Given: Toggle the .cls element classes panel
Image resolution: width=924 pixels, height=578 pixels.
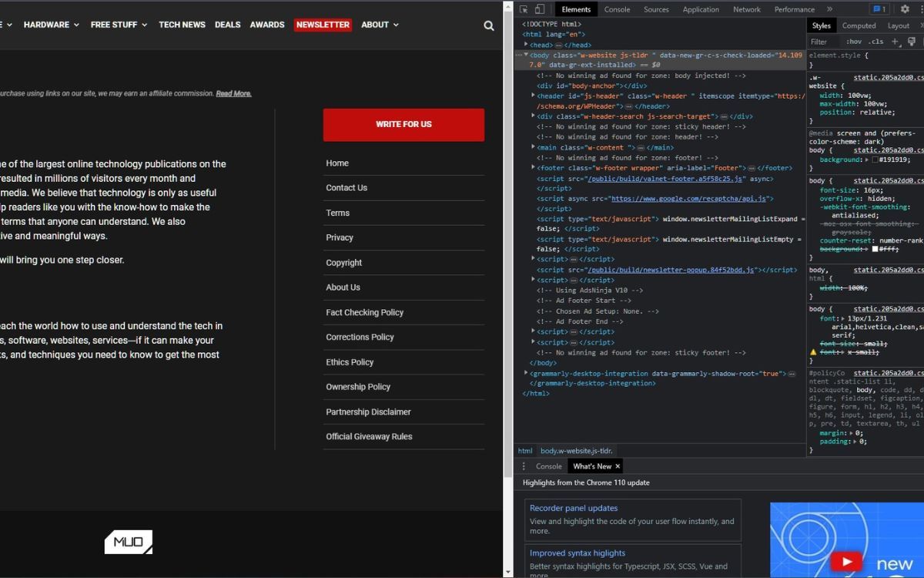Looking at the screenshot, I should click(875, 42).
